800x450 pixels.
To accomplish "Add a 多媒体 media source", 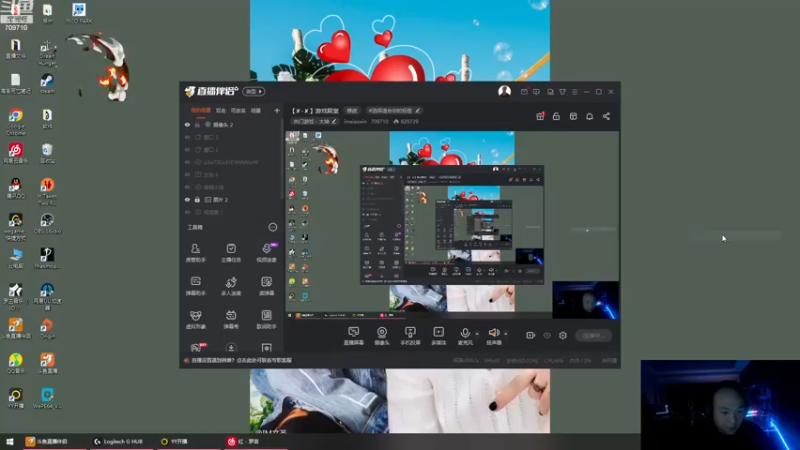I will [438, 336].
